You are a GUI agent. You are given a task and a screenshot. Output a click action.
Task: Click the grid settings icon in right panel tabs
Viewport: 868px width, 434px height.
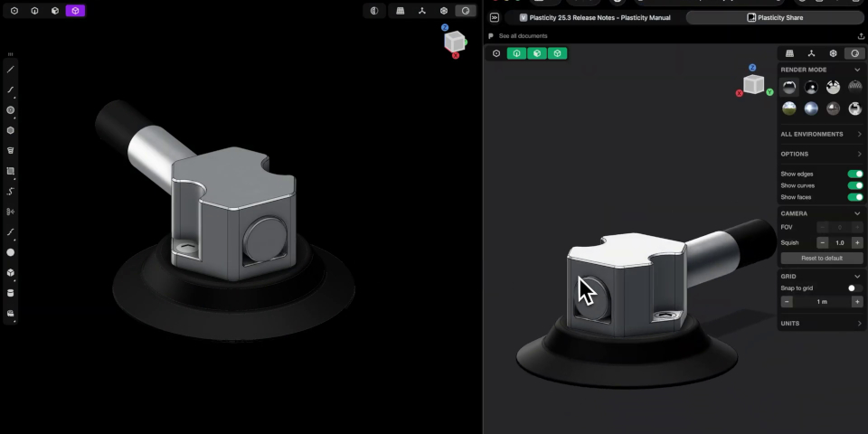(790, 53)
